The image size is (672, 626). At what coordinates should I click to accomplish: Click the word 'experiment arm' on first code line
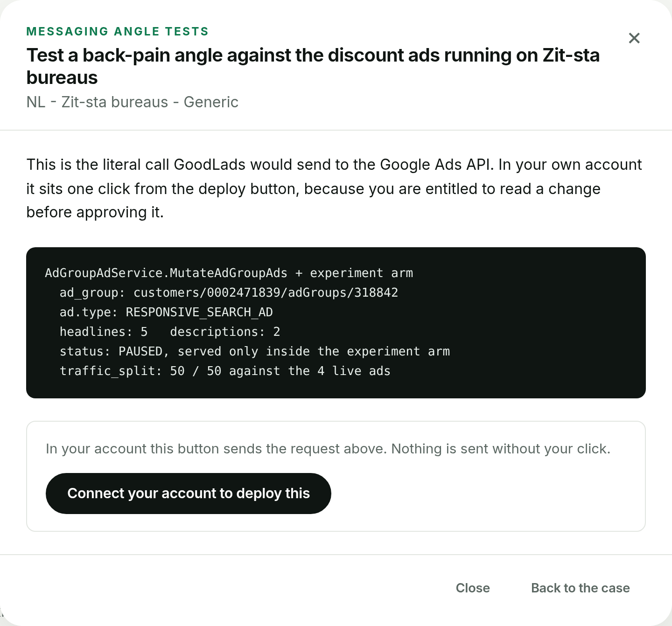tap(362, 273)
